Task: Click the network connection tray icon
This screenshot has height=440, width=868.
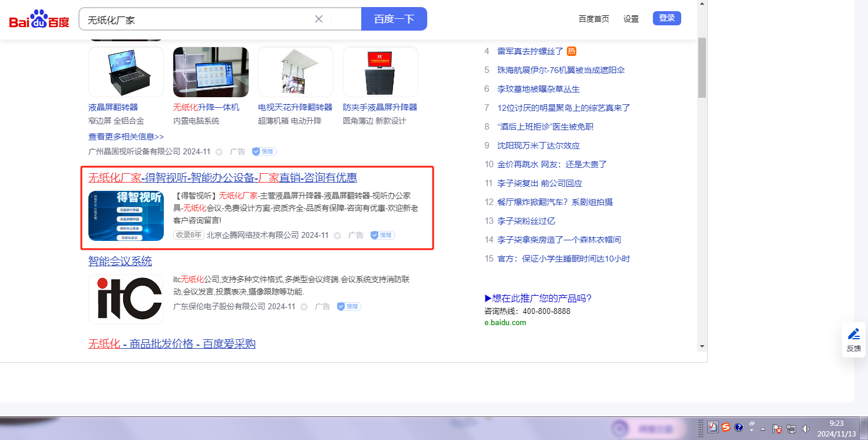Action: [x=791, y=429]
